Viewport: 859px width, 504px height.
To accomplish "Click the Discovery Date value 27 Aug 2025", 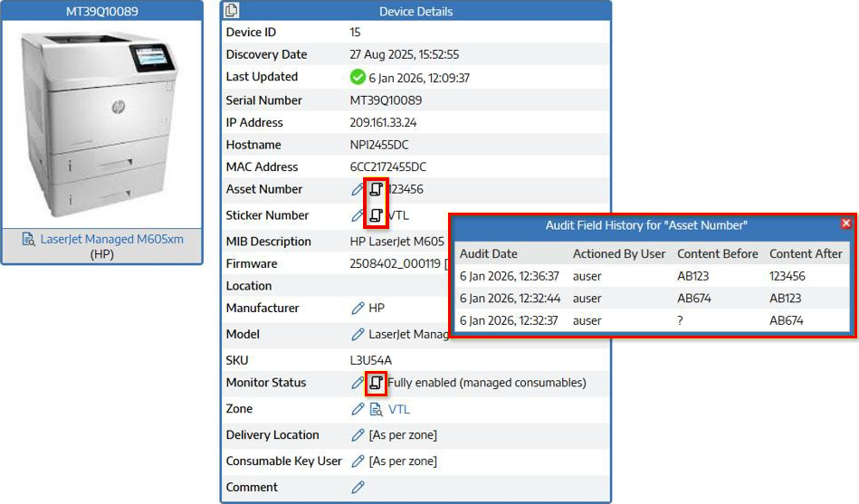I will coord(405,54).
